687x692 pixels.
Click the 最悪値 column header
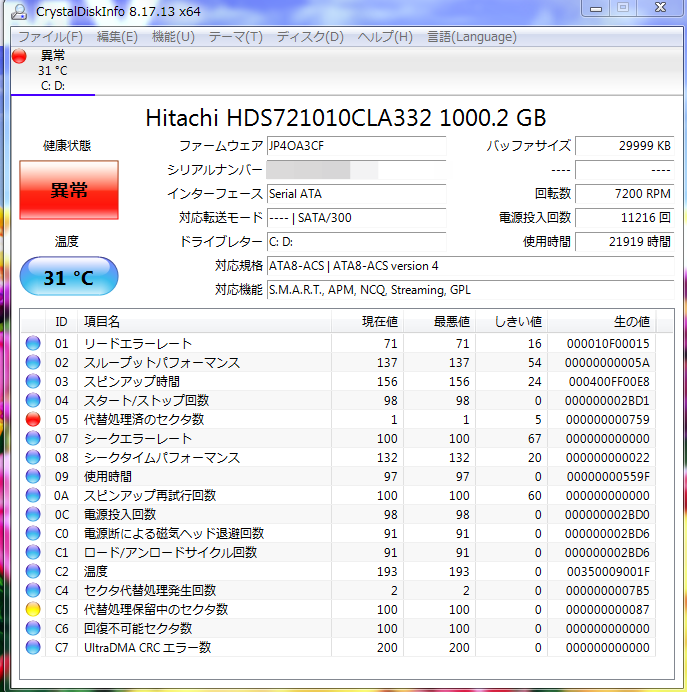click(x=439, y=321)
